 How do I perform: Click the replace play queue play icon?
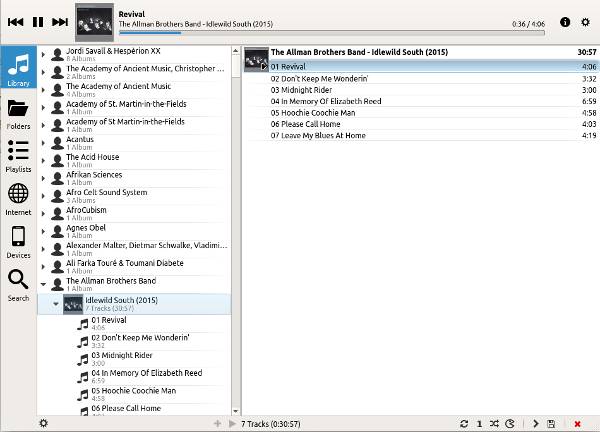tap(232, 424)
